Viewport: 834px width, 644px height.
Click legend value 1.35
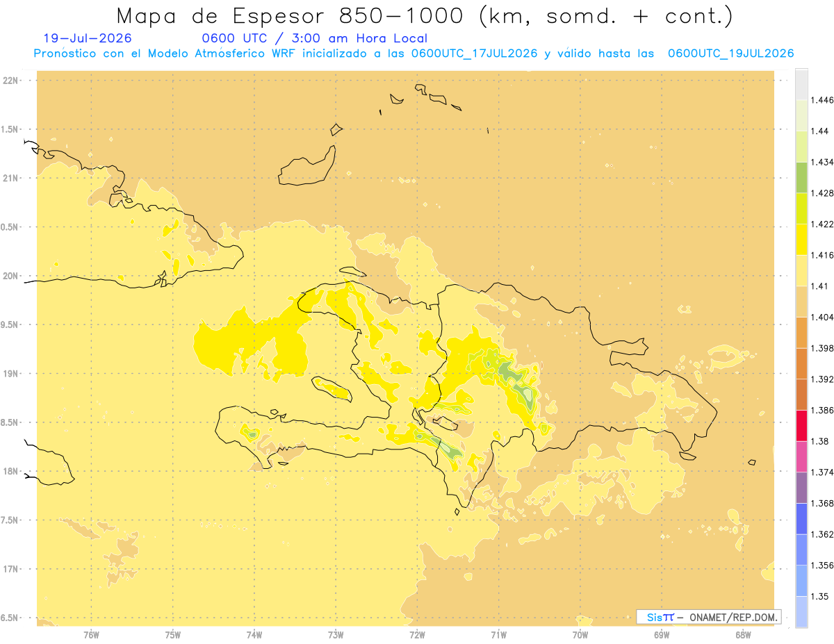tap(819, 596)
